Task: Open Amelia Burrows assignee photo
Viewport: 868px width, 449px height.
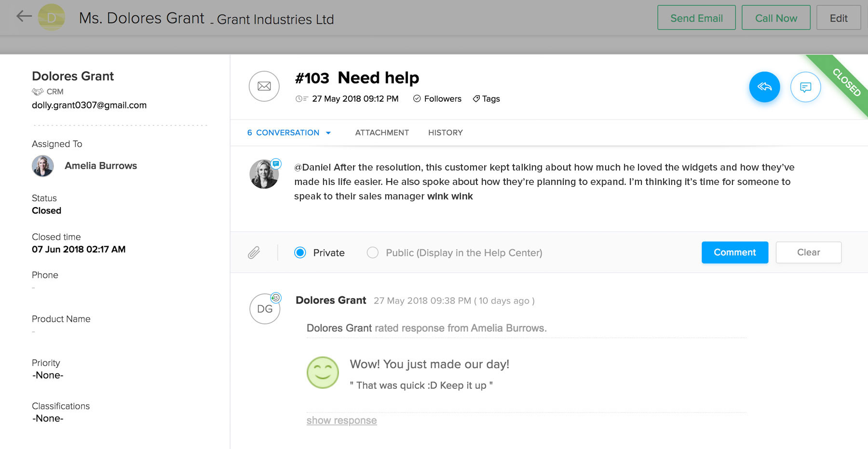Action: (43, 166)
